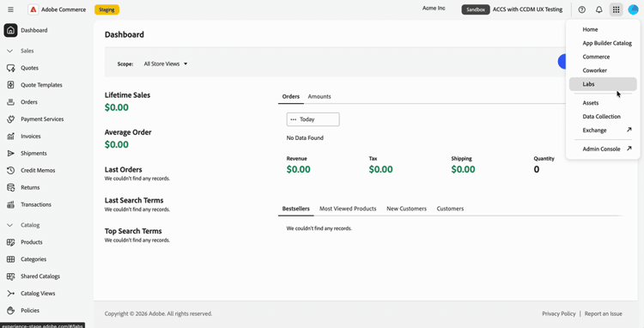Screen dimensions: 644x328
Task: Open the hamburger navigation menu icon
Action: (x=10, y=9)
